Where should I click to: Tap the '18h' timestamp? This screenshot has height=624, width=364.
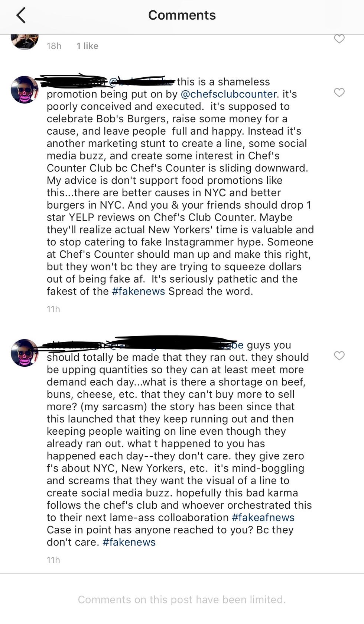pyautogui.click(x=54, y=46)
